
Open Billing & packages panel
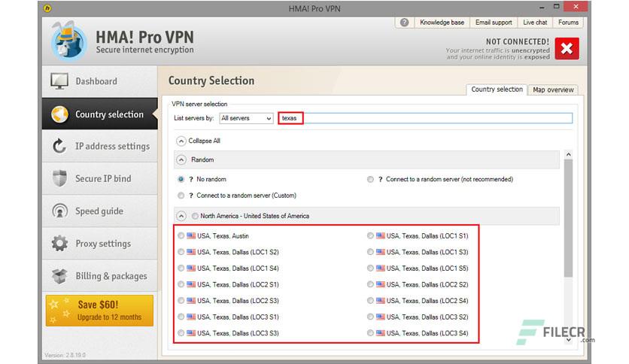click(x=99, y=276)
